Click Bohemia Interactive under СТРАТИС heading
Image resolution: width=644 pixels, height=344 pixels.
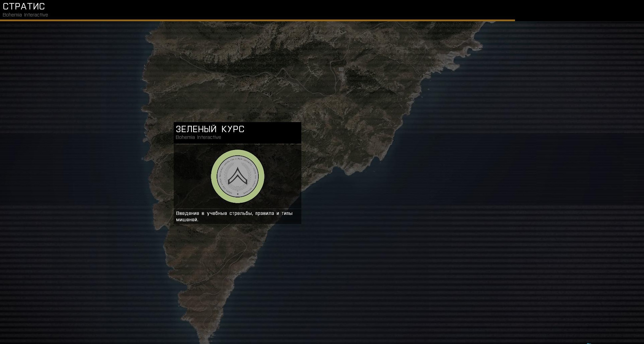pyautogui.click(x=25, y=15)
